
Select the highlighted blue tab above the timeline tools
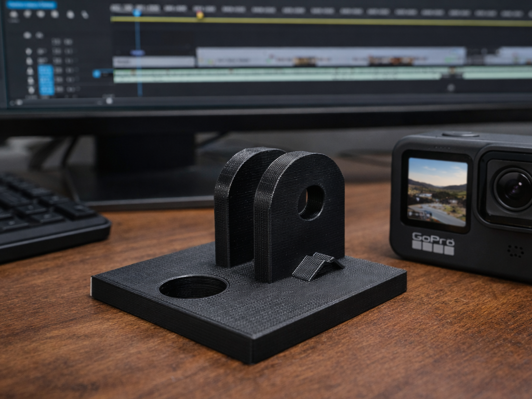31,5
